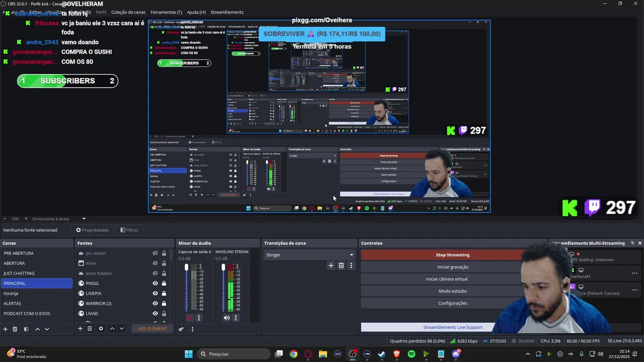The image size is (644, 362).
Task: Hide the LIVEPIX source
Action: [x=155, y=294]
